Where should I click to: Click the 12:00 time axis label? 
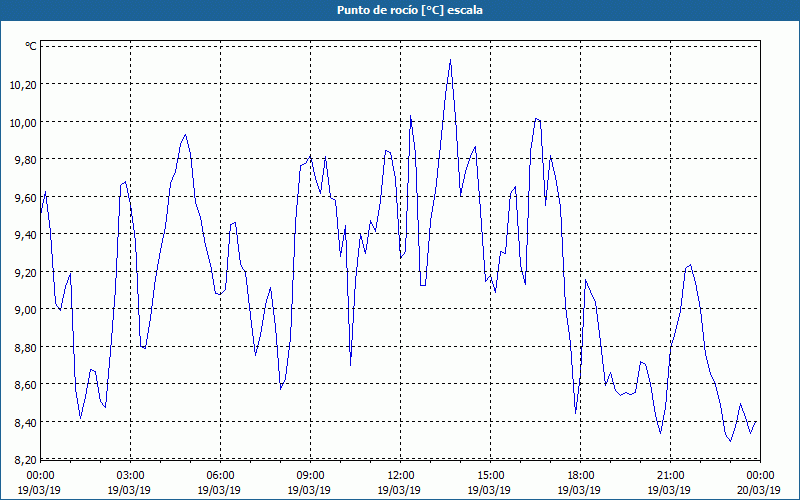[x=400, y=476]
